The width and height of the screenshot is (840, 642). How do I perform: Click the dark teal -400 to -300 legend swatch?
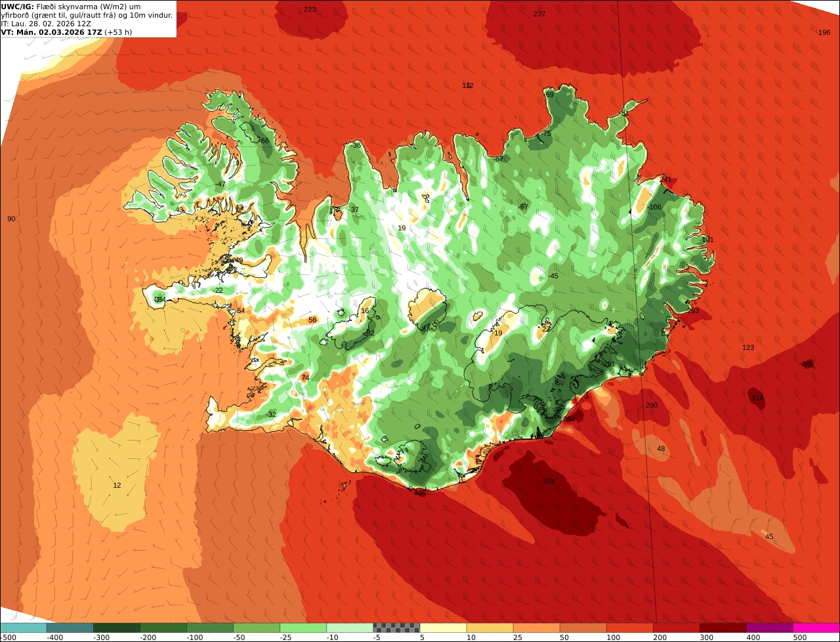coord(70,628)
